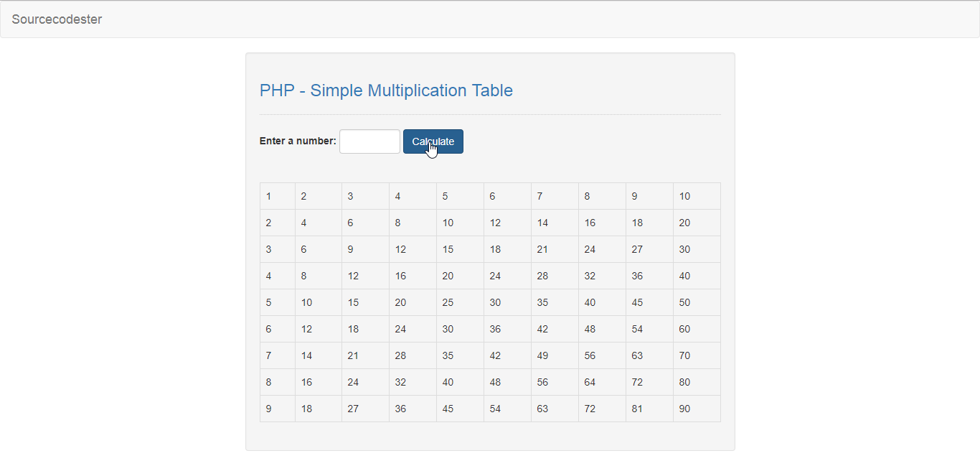Click the cell showing 16 in row four
This screenshot has height=461, width=980.
pyautogui.click(x=400, y=276)
